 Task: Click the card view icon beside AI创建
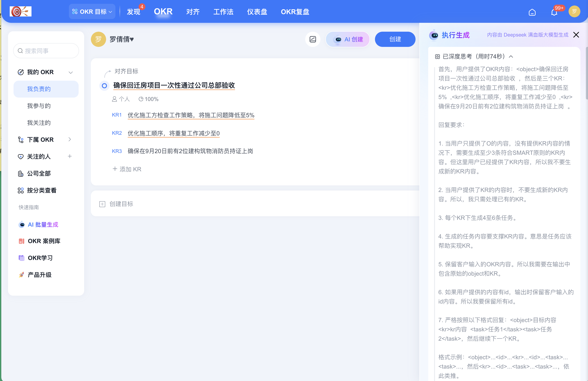tap(313, 39)
